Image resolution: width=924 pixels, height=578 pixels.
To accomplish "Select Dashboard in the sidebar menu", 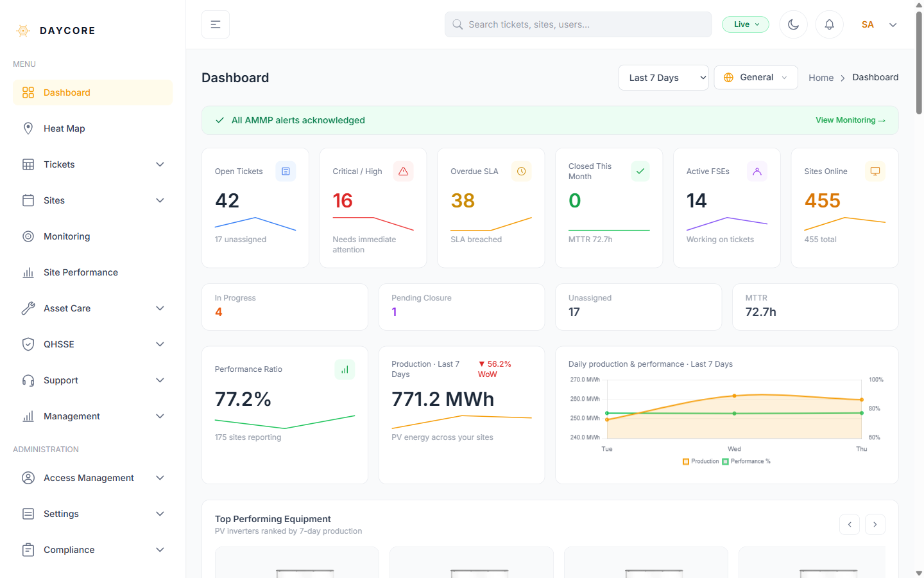I will pos(92,92).
